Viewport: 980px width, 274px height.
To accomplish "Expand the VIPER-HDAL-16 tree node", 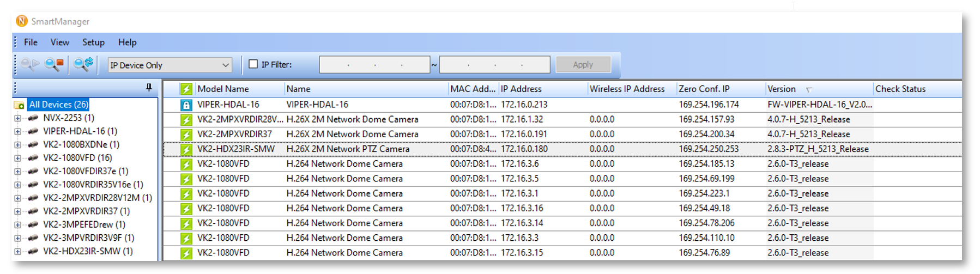I will (17, 131).
